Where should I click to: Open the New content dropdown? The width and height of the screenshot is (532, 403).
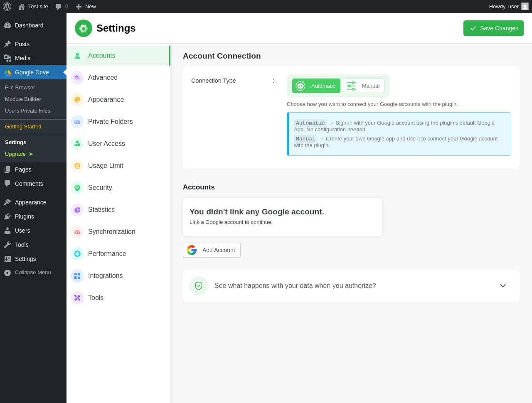coord(86,7)
